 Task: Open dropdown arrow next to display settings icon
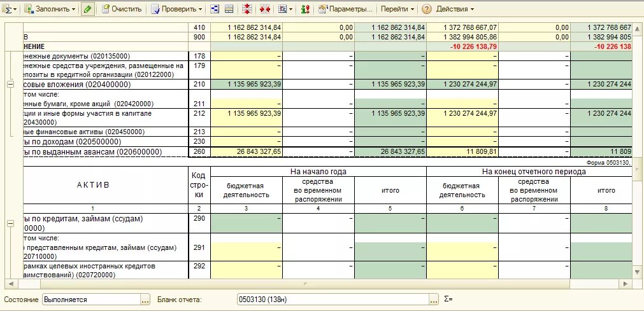[290, 9]
